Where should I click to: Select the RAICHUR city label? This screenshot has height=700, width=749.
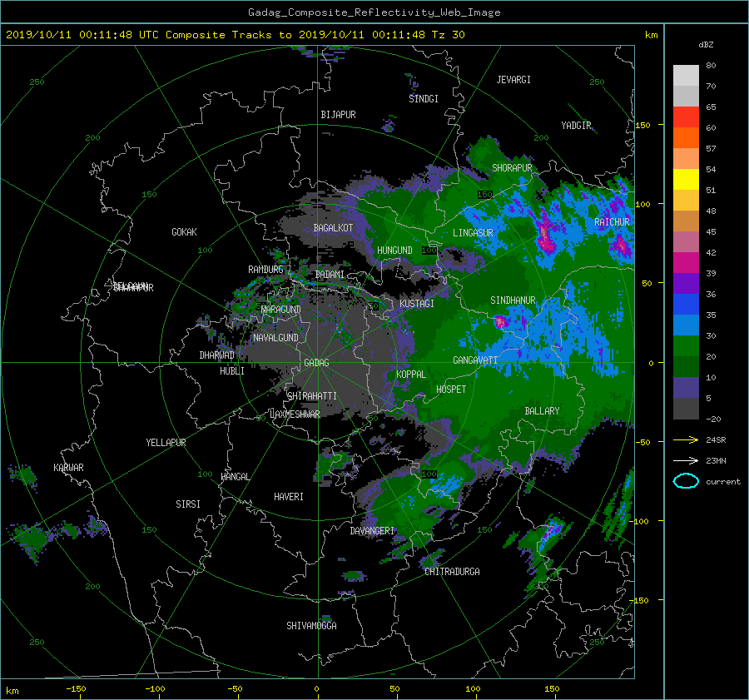[x=612, y=222]
